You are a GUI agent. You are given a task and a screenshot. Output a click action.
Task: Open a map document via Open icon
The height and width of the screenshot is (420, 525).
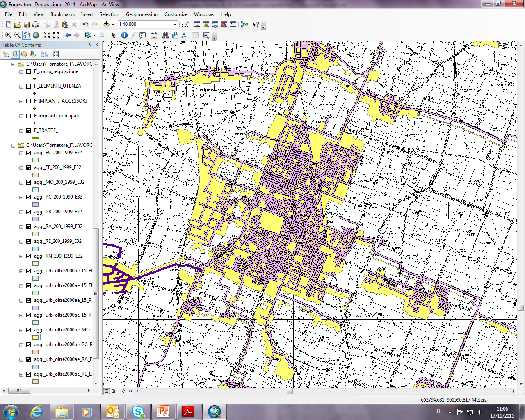click(18, 25)
